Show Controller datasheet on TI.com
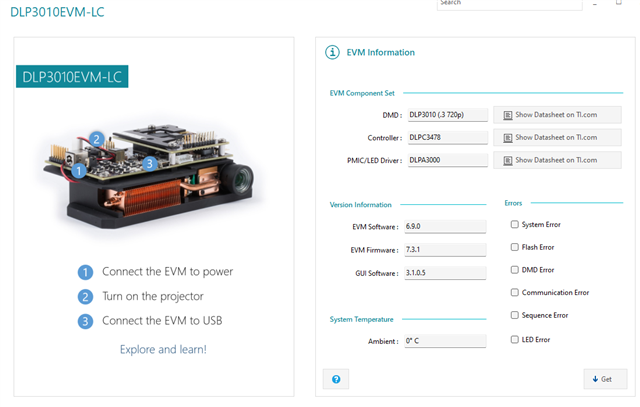 tap(557, 138)
